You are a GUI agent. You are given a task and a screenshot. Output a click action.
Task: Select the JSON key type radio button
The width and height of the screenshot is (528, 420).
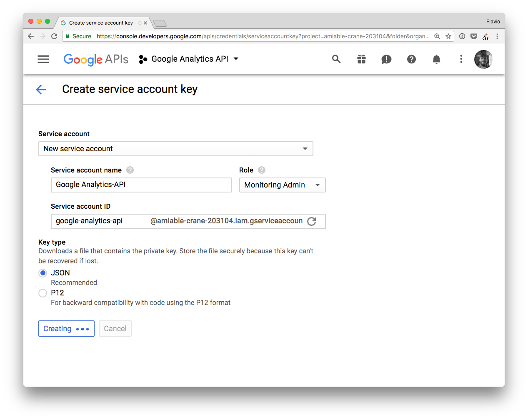(x=43, y=273)
